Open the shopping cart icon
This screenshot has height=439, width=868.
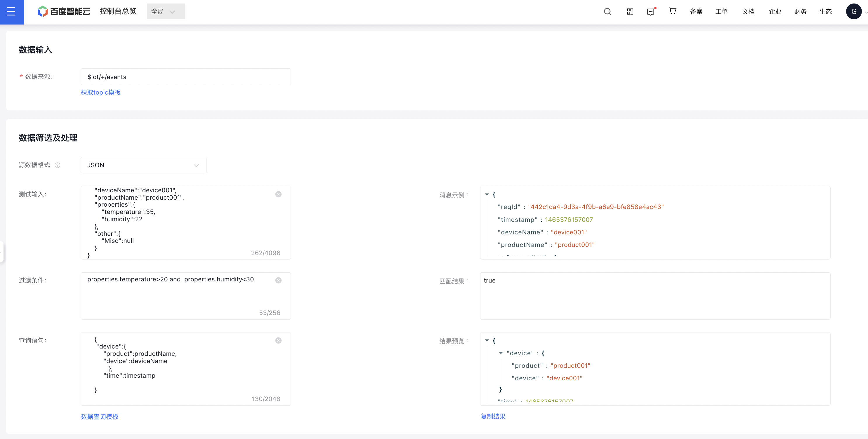click(x=673, y=11)
